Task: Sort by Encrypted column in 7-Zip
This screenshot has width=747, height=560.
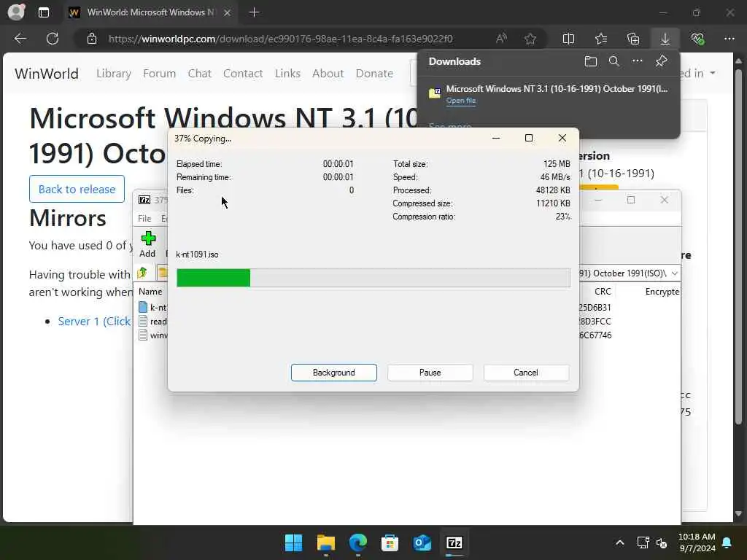Action: pyautogui.click(x=662, y=292)
